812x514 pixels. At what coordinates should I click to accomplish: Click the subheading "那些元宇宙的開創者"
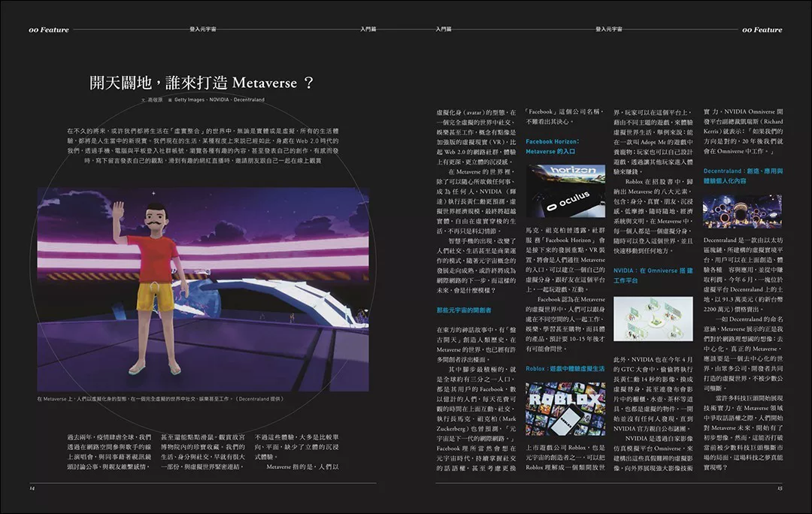(x=463, y=310)
